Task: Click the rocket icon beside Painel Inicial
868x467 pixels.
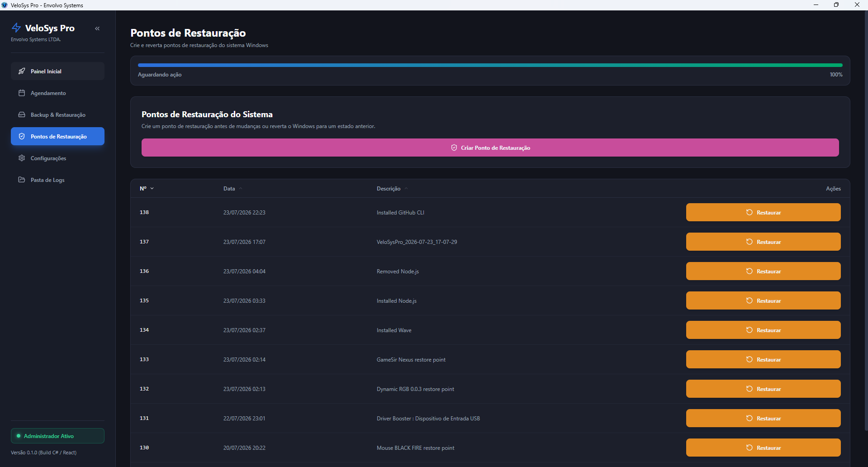Action: coord(22,71)
